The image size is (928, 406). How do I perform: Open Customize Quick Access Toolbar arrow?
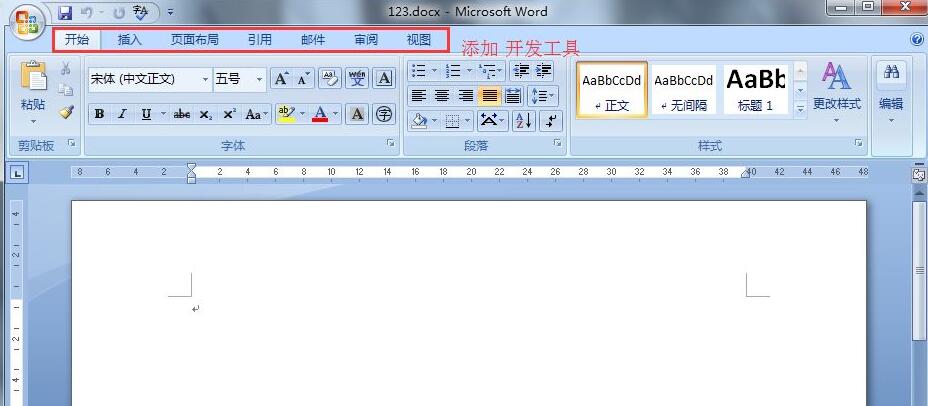[x=170, y=12]
